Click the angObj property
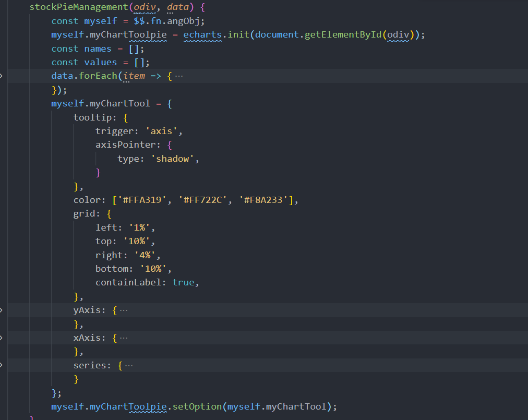 (x=183, y=21)
